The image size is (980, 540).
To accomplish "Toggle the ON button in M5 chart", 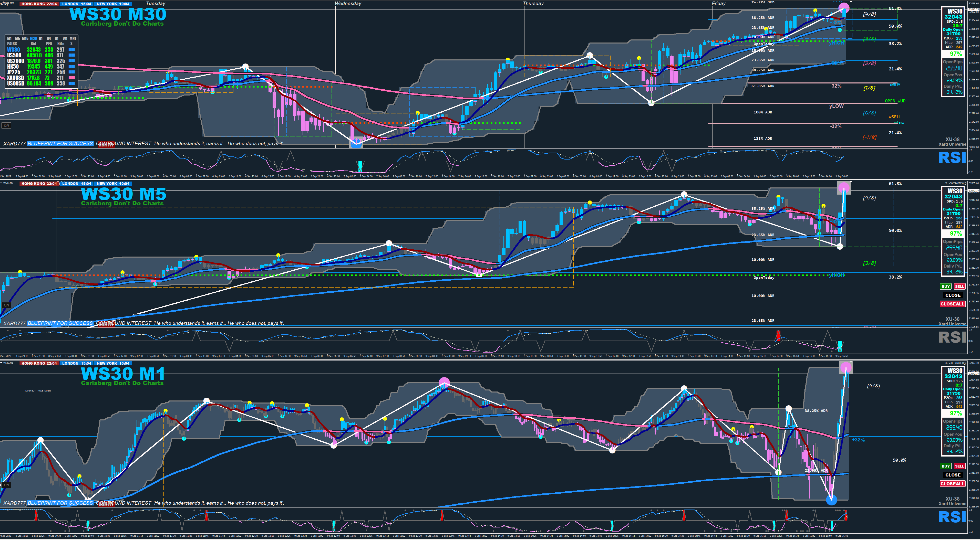I will pyautogui.click(x=6, y=305).
